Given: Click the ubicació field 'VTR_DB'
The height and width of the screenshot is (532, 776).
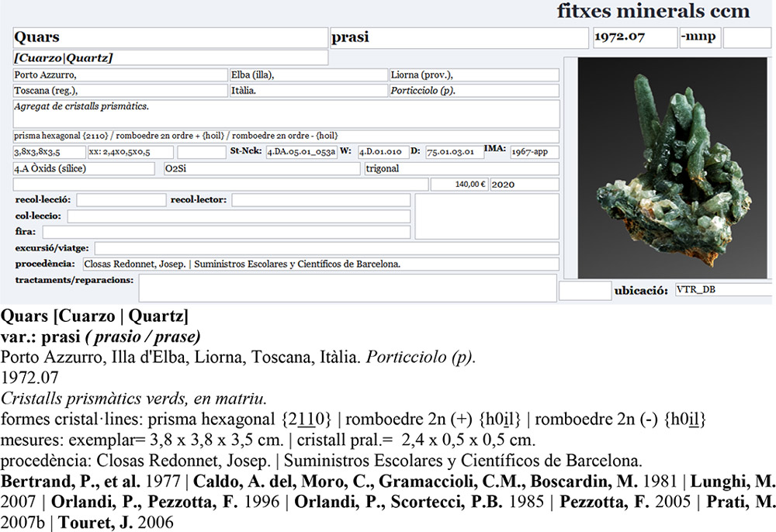Looking at the screenshot, I should click(x=724, y=290).
